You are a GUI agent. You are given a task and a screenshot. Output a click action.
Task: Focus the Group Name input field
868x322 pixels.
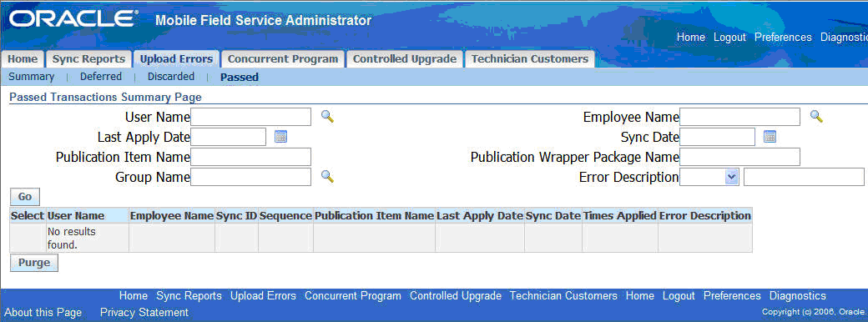click(x=250, y=177)
